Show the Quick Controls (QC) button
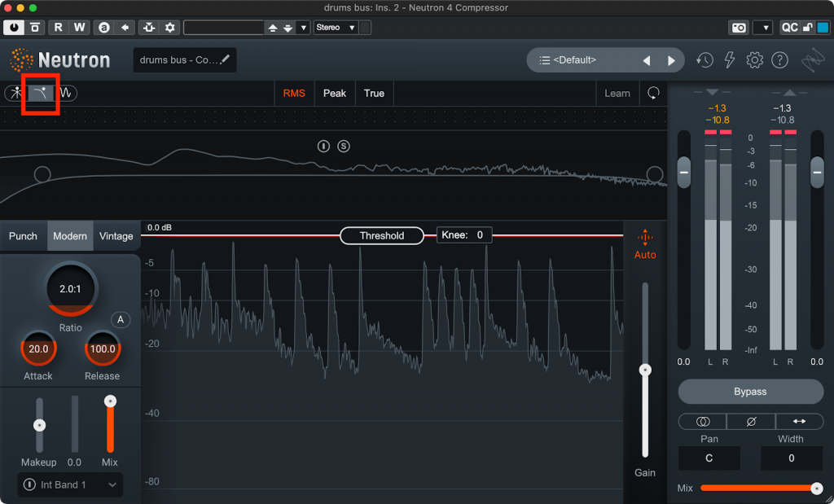Viewport: 834px width, 504px height. (789, 27)
